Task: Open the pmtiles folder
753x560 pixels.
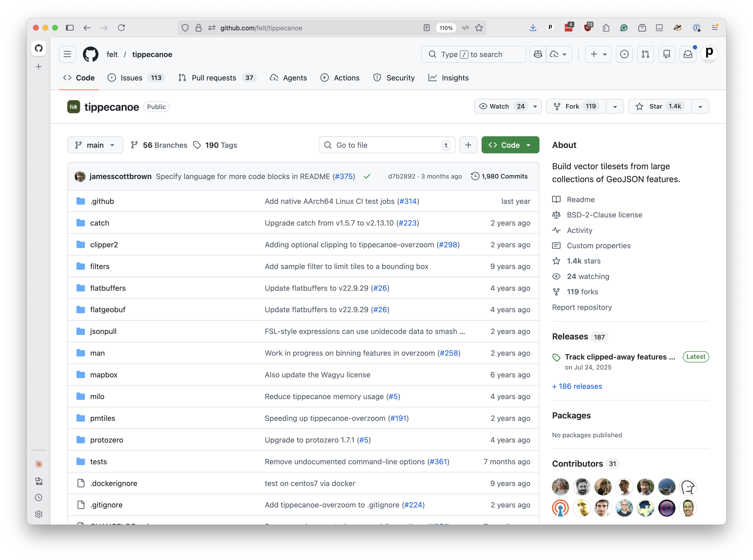Action: 102,418
